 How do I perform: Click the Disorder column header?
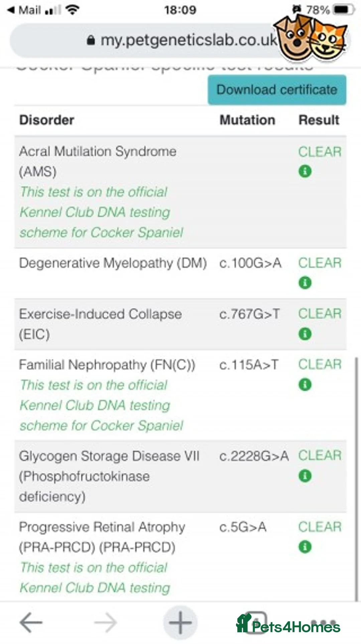pos(47,120)
